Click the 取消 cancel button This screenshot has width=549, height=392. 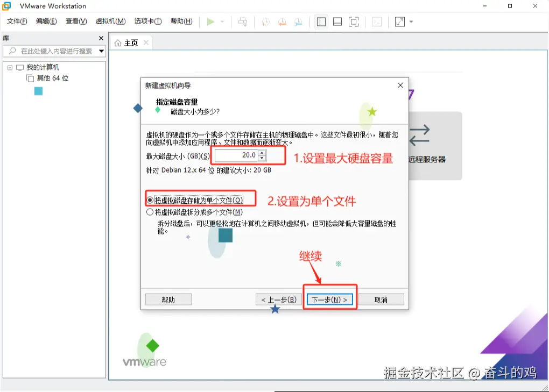coord(381,300)
